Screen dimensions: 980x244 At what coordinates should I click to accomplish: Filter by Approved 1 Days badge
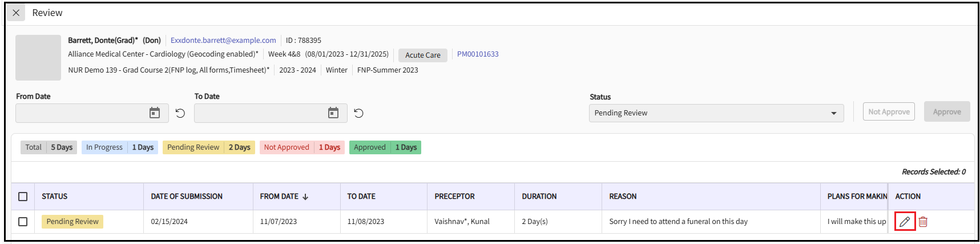click(x=385, y=147)
